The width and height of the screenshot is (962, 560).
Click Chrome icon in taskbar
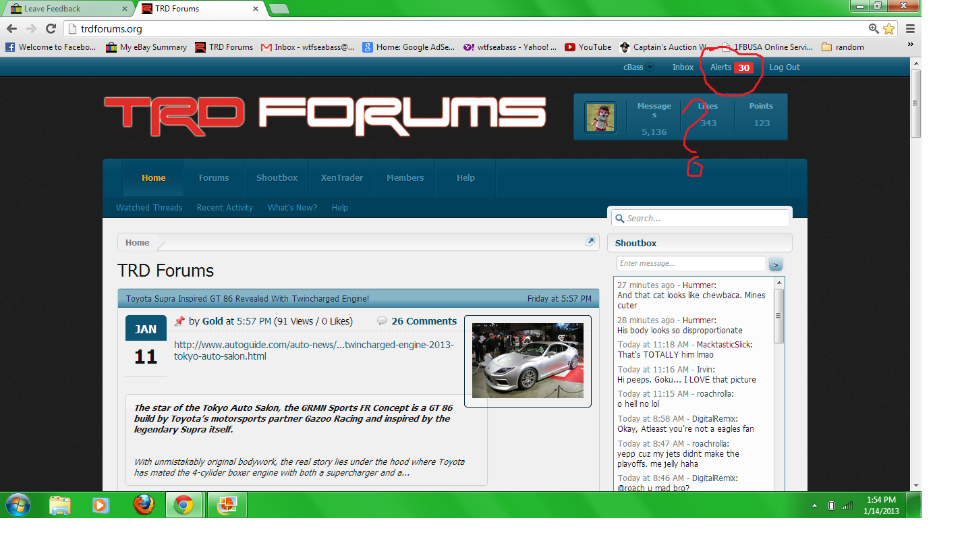[x=184, y=505]
